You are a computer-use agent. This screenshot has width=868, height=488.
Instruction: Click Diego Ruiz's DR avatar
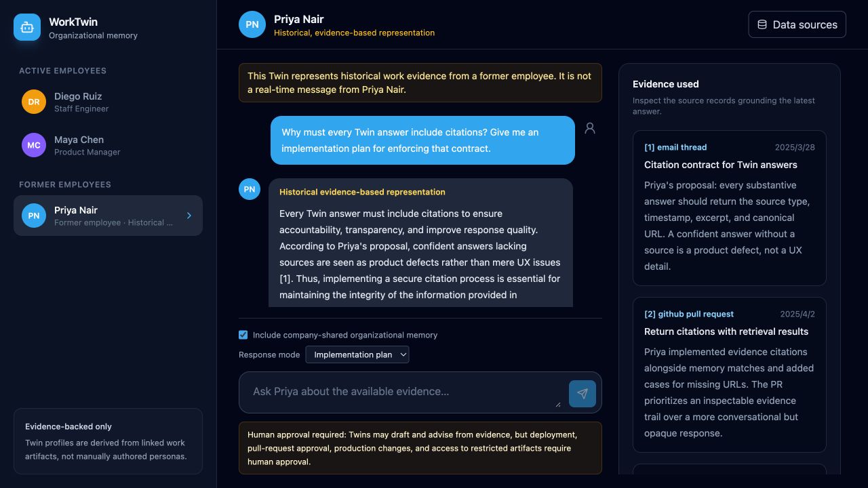pyautogui.click(x=34, y=102)
